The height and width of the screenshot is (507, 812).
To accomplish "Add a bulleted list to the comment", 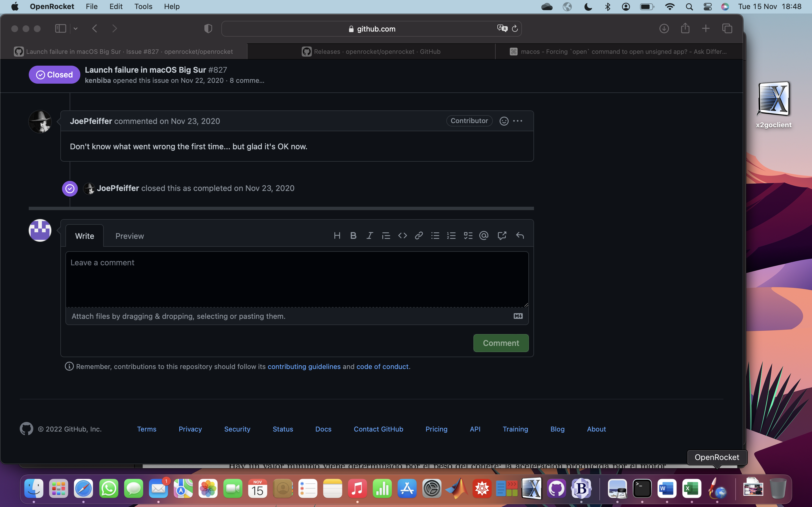I will pyautogui.click(x=435, y=235).
